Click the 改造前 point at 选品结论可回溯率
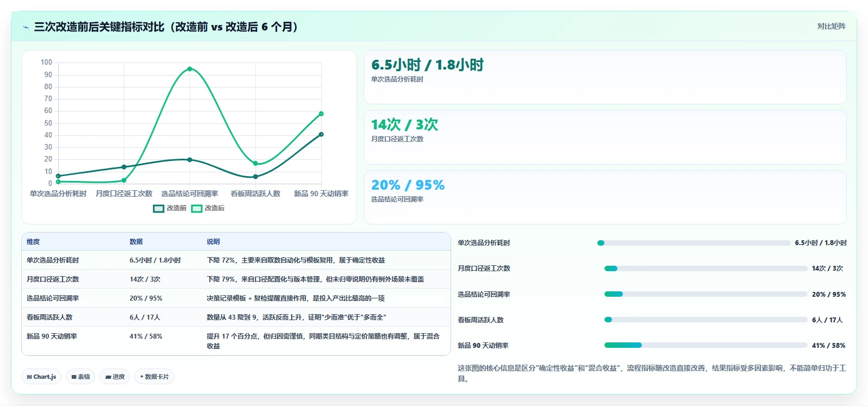 (x=190, y=160)
